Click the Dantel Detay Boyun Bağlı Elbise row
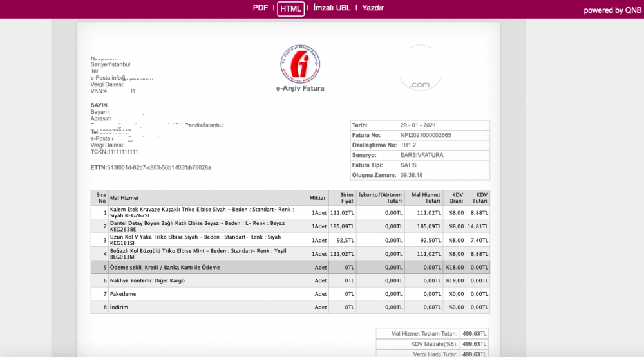The image size is (644, 357). tap(290, 226)
